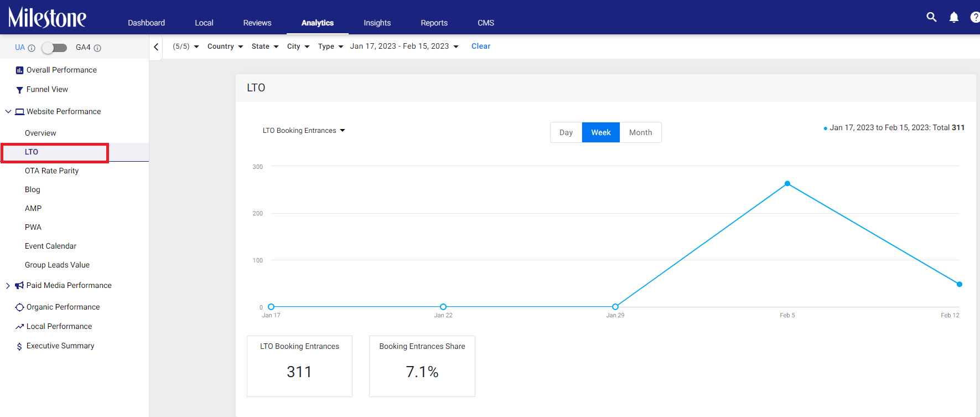Viewport: 980px width, 417px height.
Task: Open Funnel View via its funnel icon
Action: pyautogui.click(x=19, y=90)
